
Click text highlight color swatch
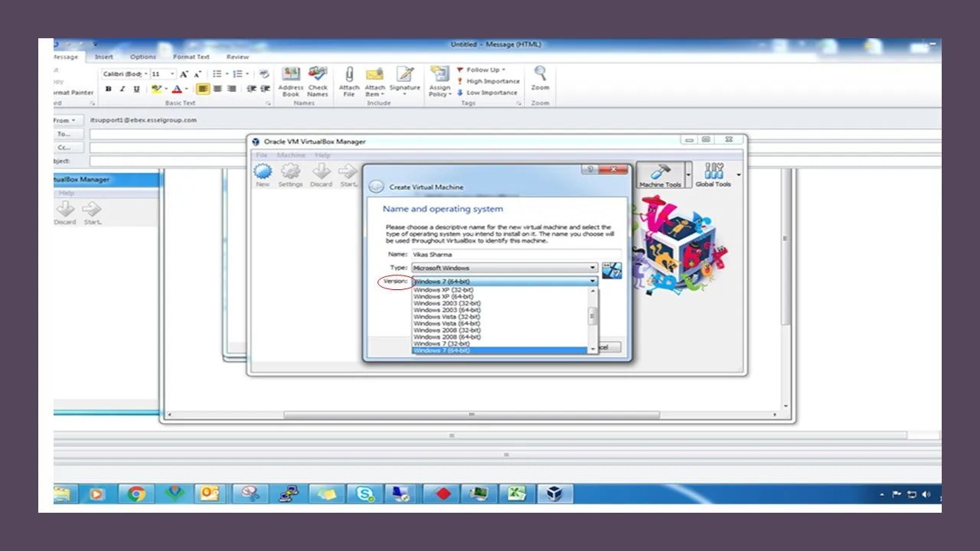click(x=156, y=89)
